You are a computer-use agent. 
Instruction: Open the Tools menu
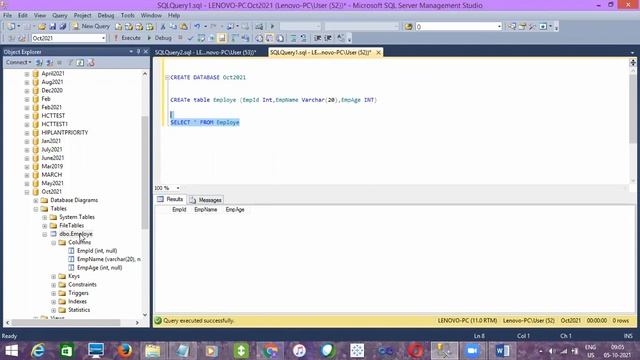tap(128, 16)
